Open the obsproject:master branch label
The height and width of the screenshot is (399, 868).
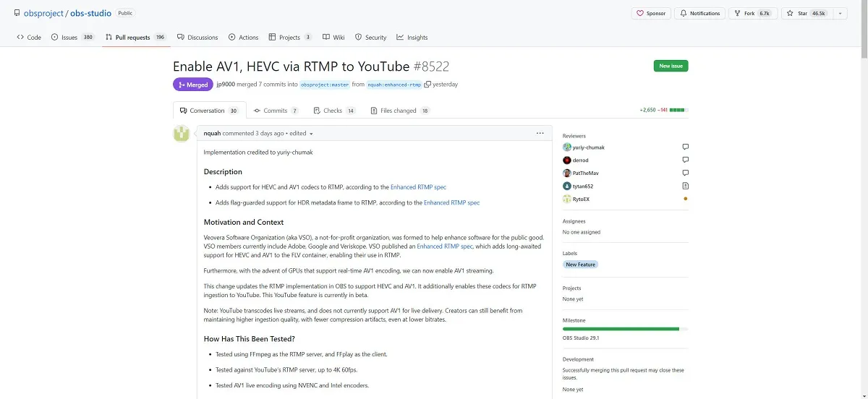pos(325,85)
